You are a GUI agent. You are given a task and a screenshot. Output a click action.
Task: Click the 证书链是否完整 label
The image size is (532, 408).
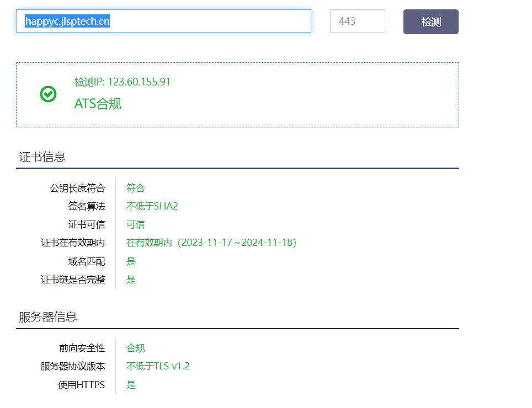point(73,280)
